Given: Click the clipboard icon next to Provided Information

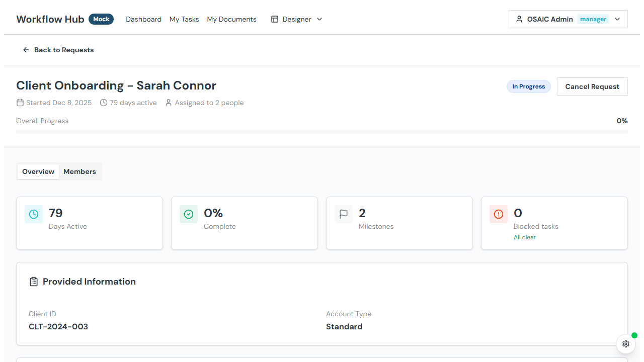Looking at the screenshot, I should (33, 282).
